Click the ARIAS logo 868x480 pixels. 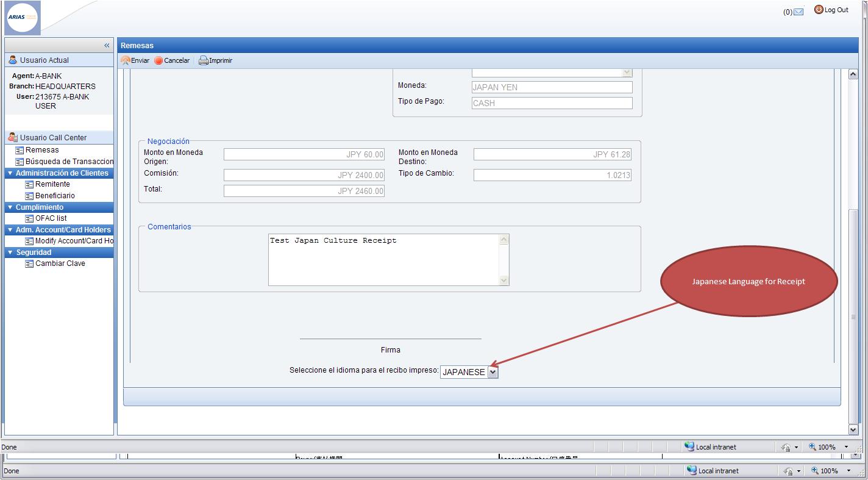point(23,18)
